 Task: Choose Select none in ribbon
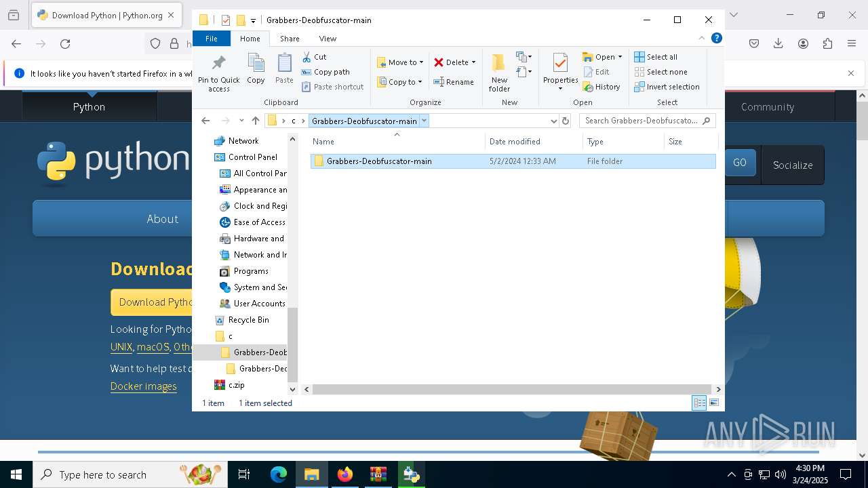(660, 72)
